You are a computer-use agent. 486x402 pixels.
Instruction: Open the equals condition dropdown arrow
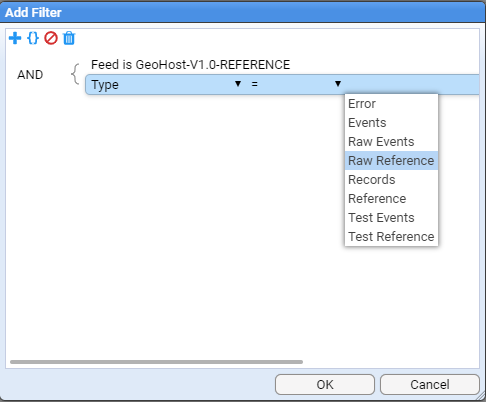click(338, 84)
